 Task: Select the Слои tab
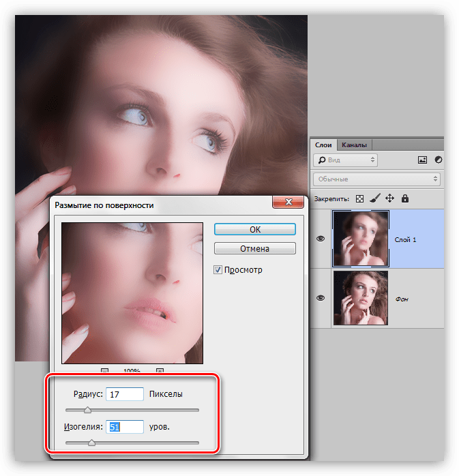pyautogui.click(x=323, y=145)
